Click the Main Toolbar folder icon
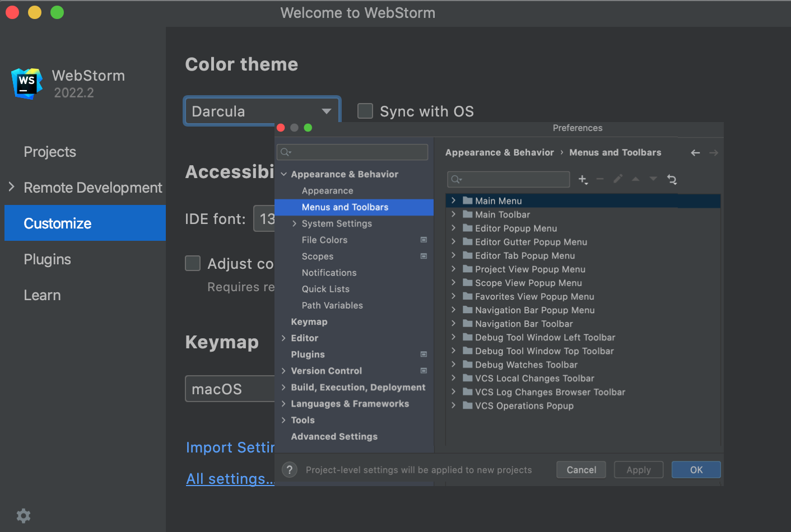 [468, 214]
